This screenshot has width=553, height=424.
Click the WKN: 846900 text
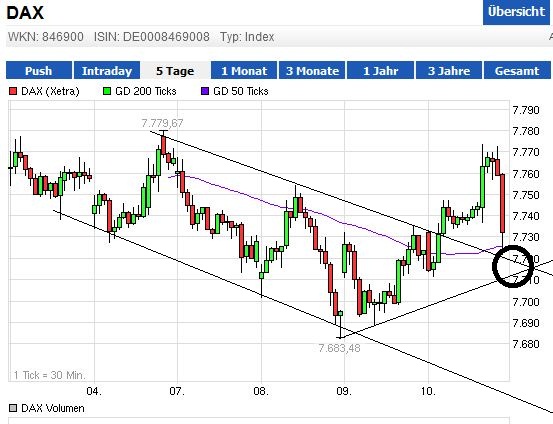[x=46, y=37]
